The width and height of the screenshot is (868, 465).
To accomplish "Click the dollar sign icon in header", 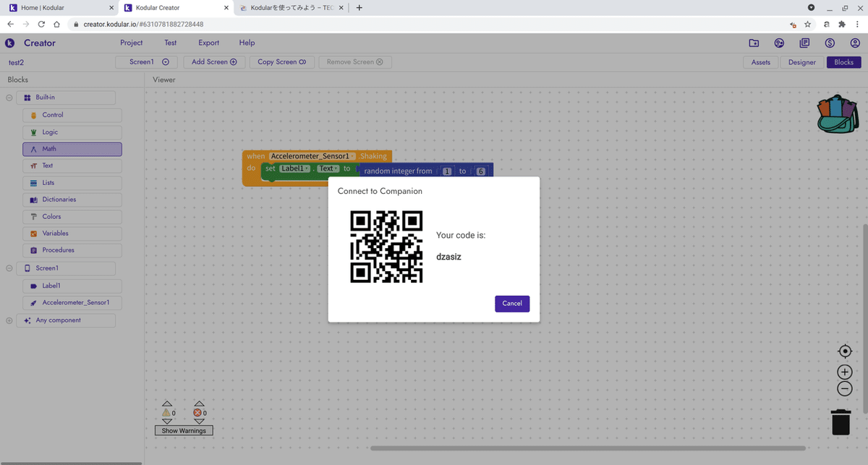I will [830, 43].
